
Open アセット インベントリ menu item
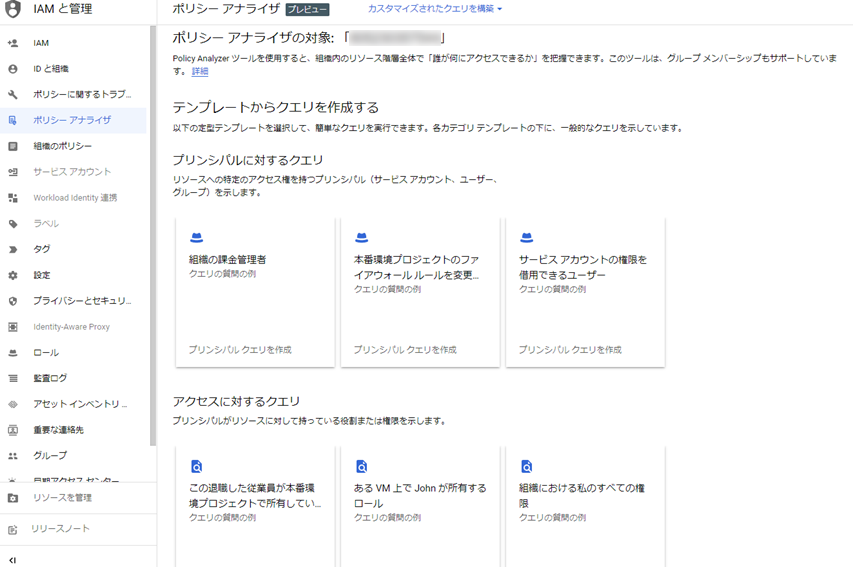point(73,404)
